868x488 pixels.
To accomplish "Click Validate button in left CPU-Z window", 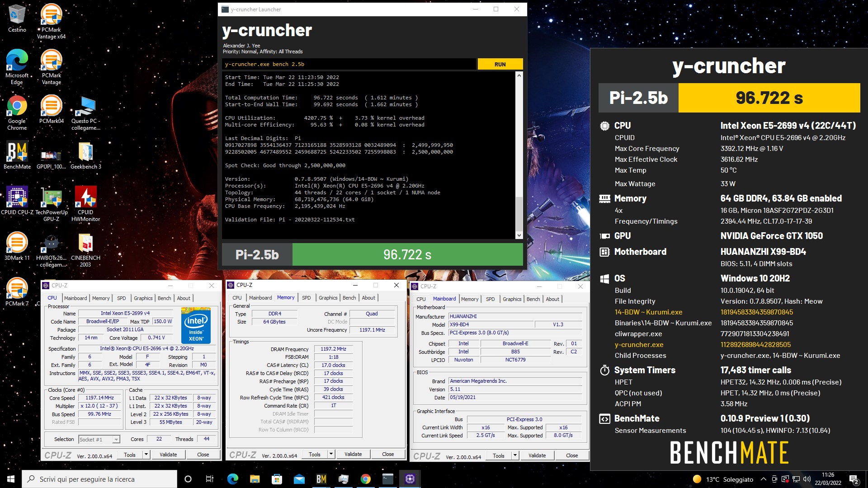I will pyautogui.click(x=168, y=455).
